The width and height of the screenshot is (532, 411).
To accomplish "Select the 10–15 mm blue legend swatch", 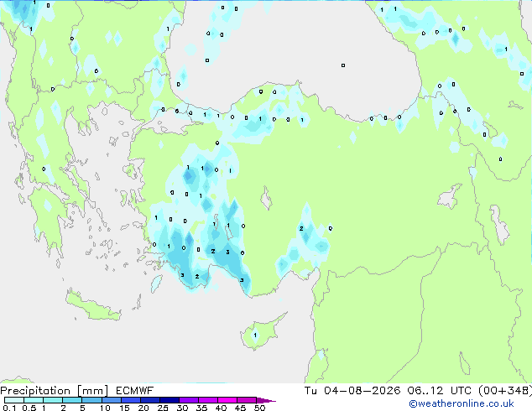I will coord(111,400).
